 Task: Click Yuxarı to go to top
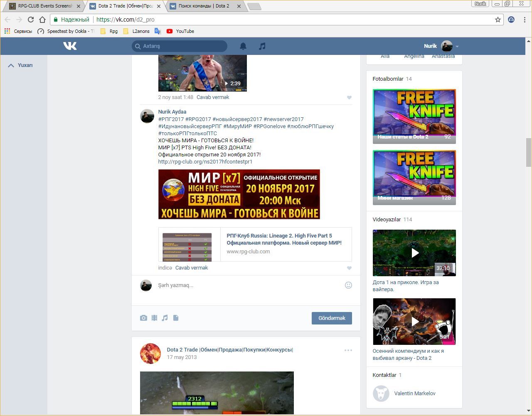tap(20, 65)
